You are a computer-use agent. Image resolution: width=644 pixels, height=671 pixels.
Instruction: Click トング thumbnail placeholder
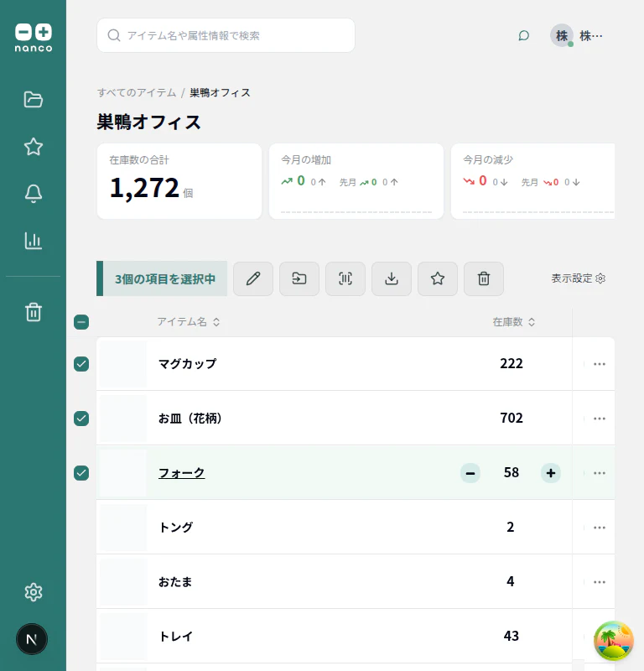[123, 528]
